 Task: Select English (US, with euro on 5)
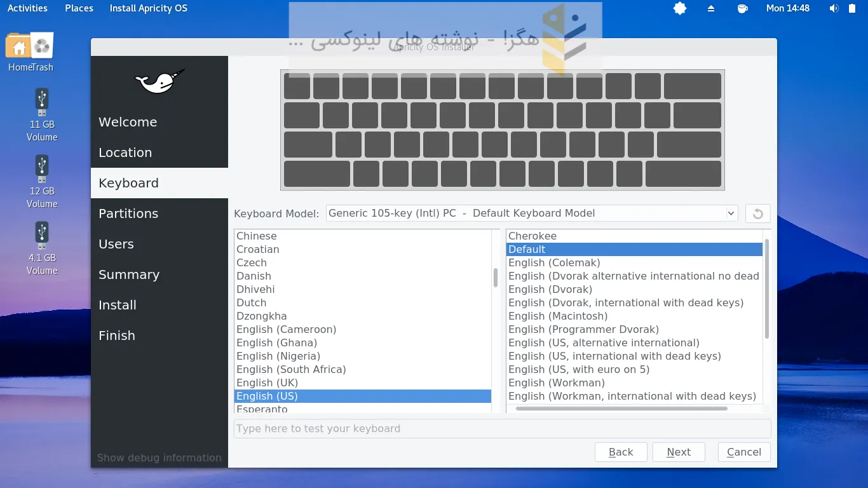point(634,369)
